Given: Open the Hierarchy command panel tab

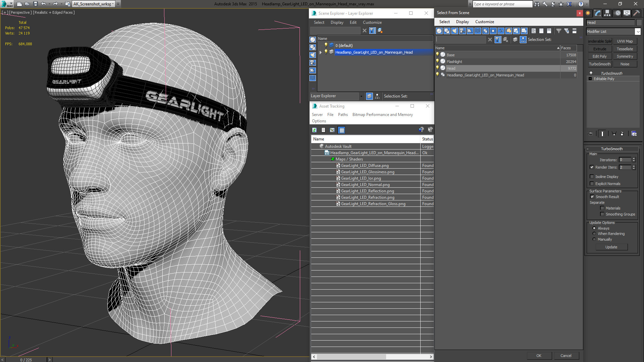Looking at the screenshot, I should point(607,13).
